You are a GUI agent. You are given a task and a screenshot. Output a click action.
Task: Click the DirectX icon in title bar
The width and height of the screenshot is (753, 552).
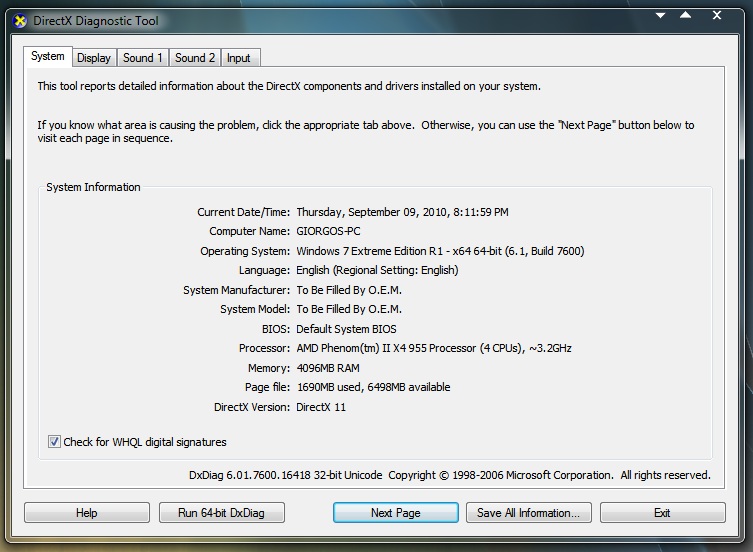[x=20, y=21]
